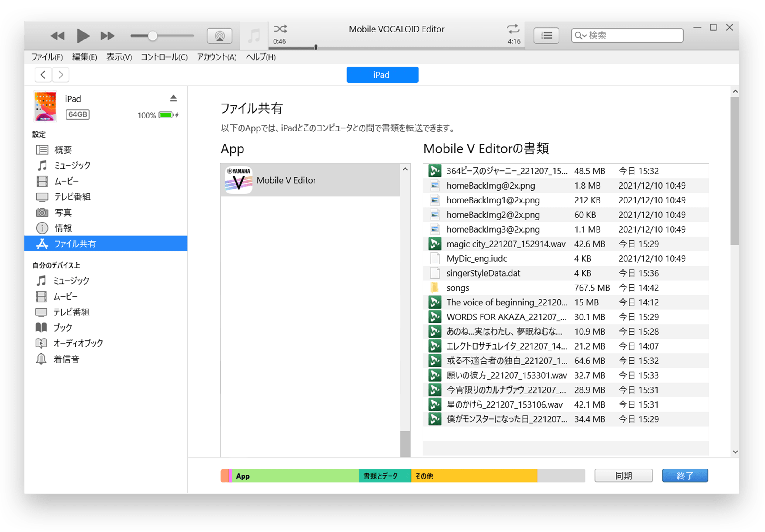Open the アカウント(A) menu
Viewport: 765px width, 532px height.
pos(216,57)
